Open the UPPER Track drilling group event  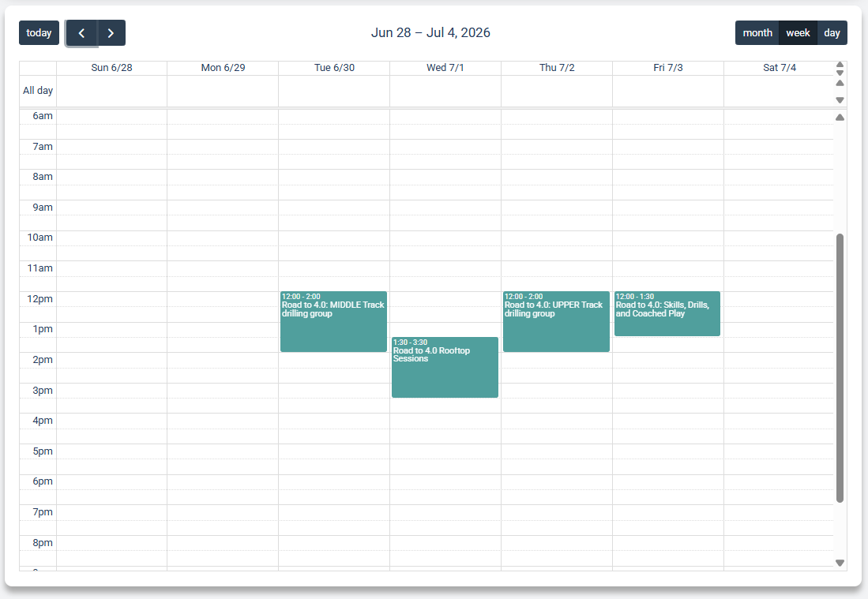tap(556, 321)
